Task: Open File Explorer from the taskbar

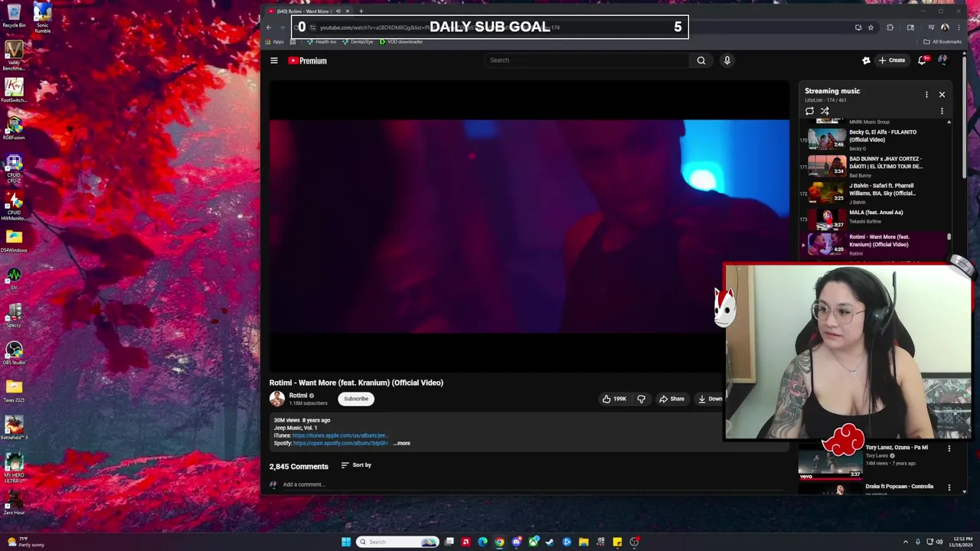Action: pyautogui.click(x=583, y=542)
